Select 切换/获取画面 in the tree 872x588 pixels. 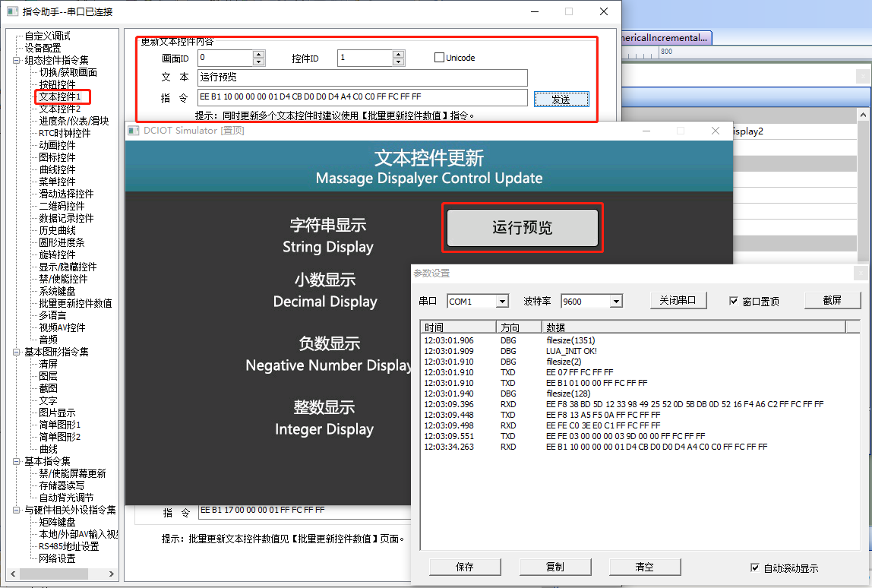click(68, 72)
